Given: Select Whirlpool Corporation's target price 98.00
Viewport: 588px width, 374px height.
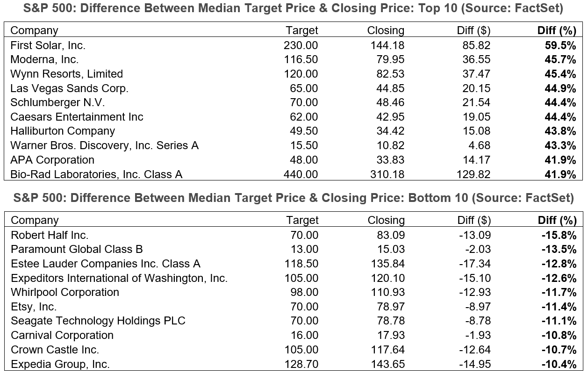Looking at the screenshot, I should click(304, 292).
